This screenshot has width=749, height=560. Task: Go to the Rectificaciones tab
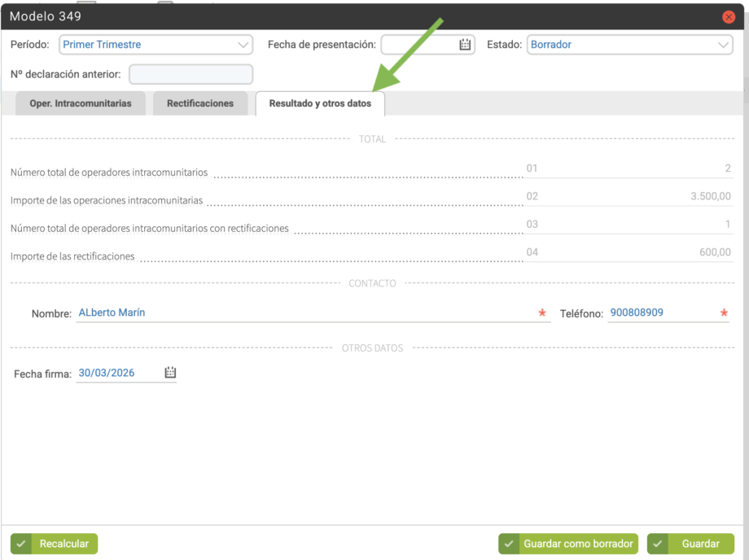pyautogui.click(x=200, y=103)
